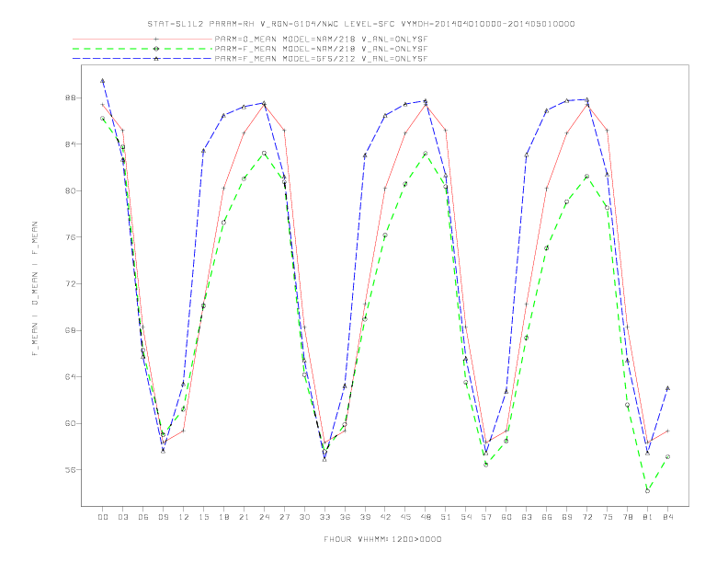
Task: Click the x-axis title FHOUR VHHMM=1200>0000
Action: [382, 539]
